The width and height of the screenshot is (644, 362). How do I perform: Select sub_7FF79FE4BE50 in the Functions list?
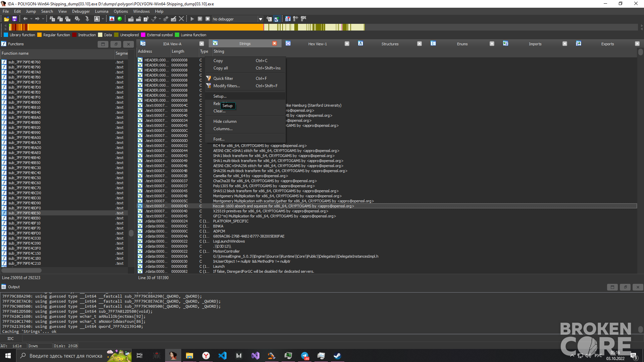click(x=24, y=213)
